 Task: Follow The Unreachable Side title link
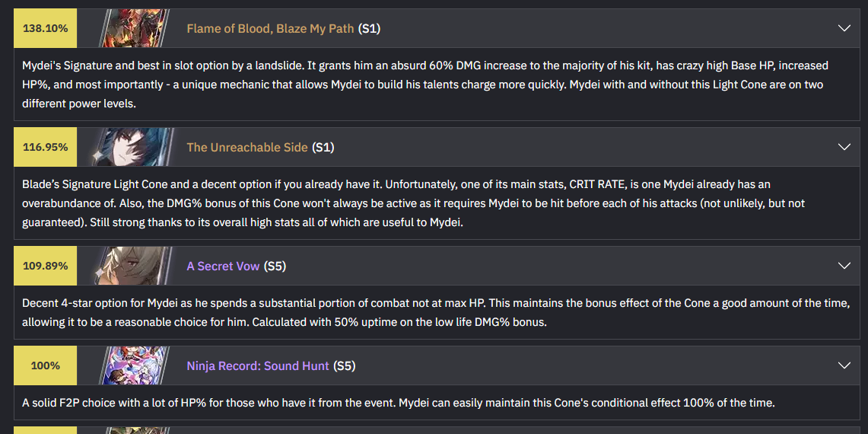click(x=247, y=148)
